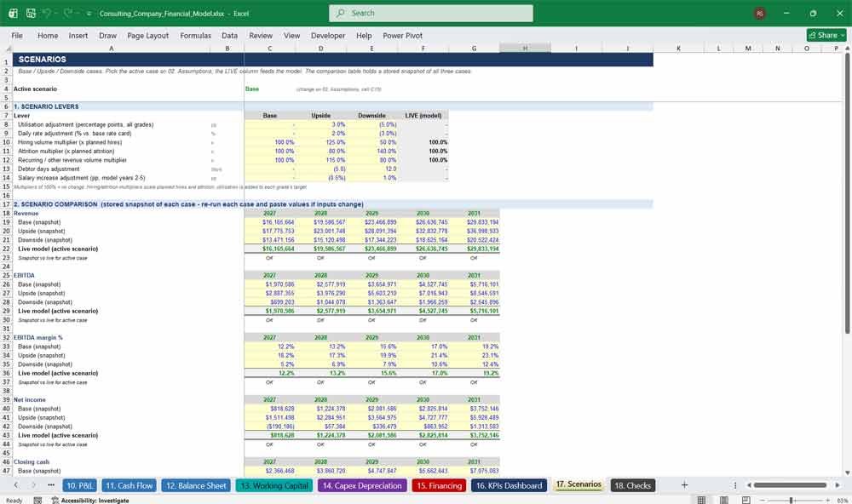This screenshot has height=504, width=852.
Task: Open the Power Pivot tab
Action: coord(403,35)
